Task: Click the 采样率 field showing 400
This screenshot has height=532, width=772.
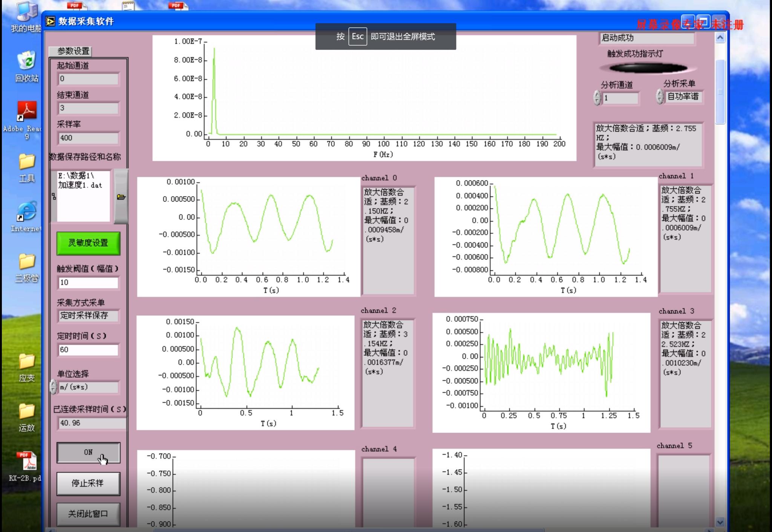Action: point(88,138)
